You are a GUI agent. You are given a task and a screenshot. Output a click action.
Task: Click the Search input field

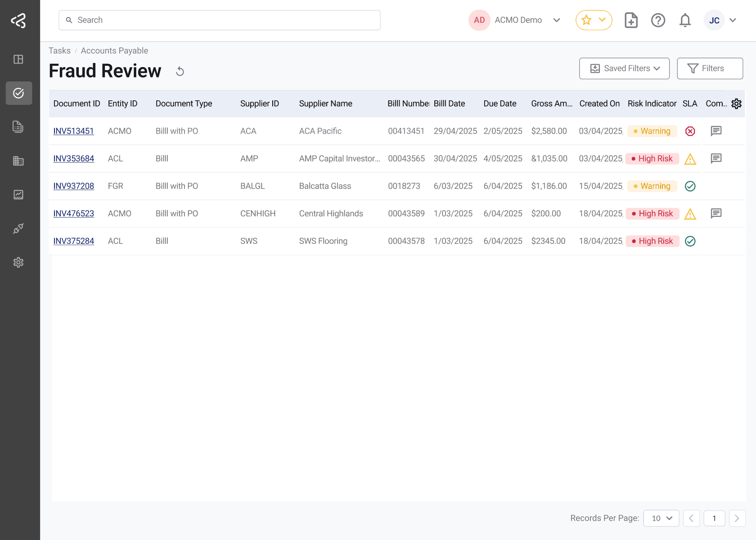220,20
